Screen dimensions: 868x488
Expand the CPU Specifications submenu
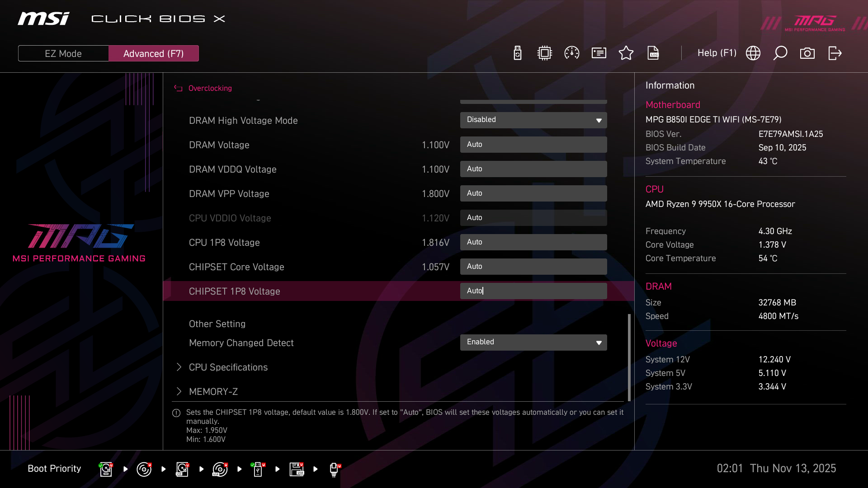[228, 367]
